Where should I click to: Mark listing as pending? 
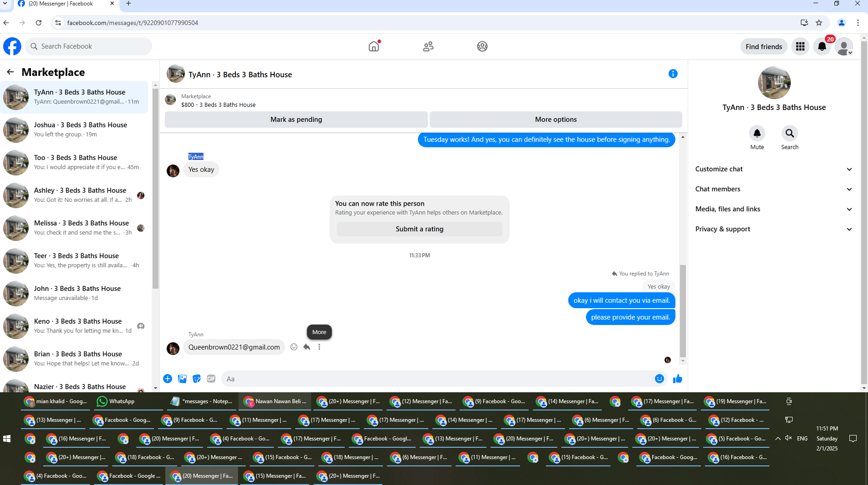[x=296, y=120]
